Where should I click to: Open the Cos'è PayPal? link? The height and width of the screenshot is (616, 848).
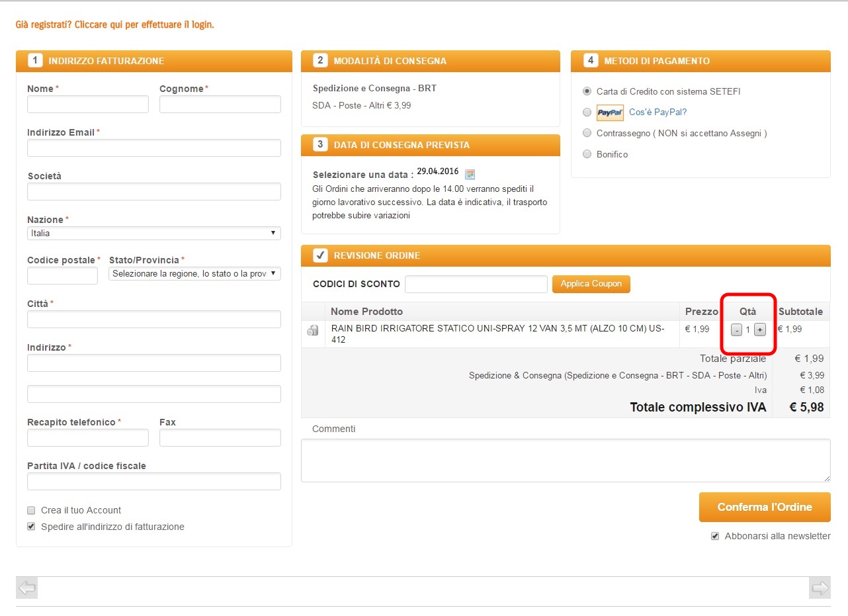[657, 112]
